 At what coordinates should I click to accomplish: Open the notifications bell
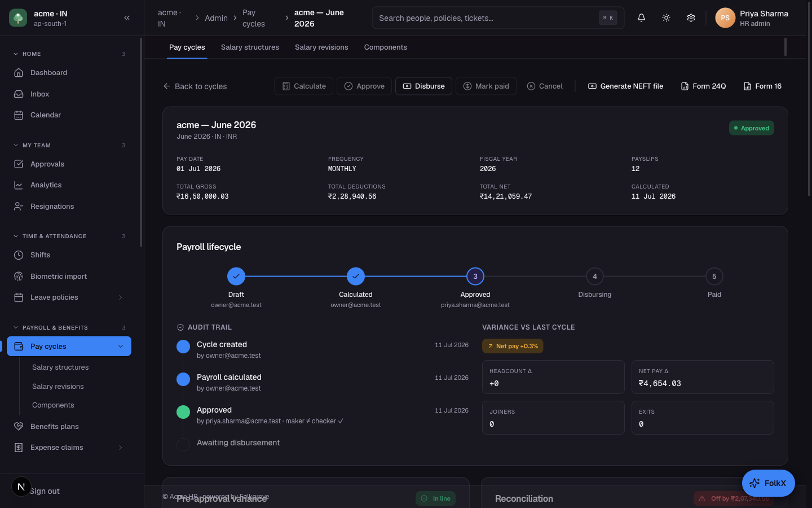click(x=641, y=18)
